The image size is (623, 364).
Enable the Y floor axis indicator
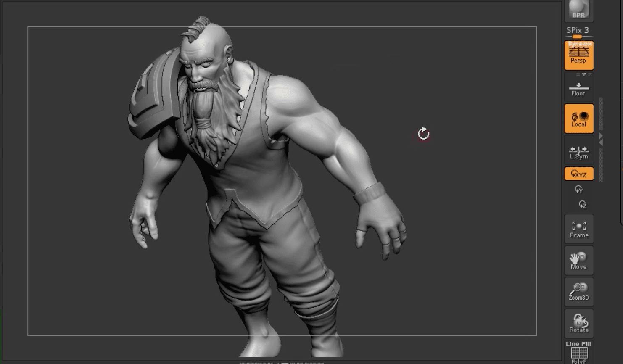(584, 75)
